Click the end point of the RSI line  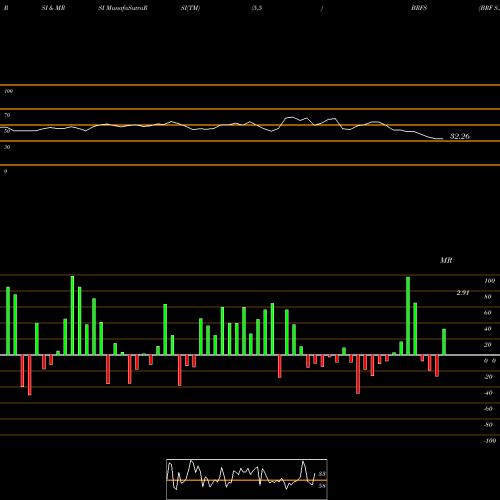pos(443,139)
